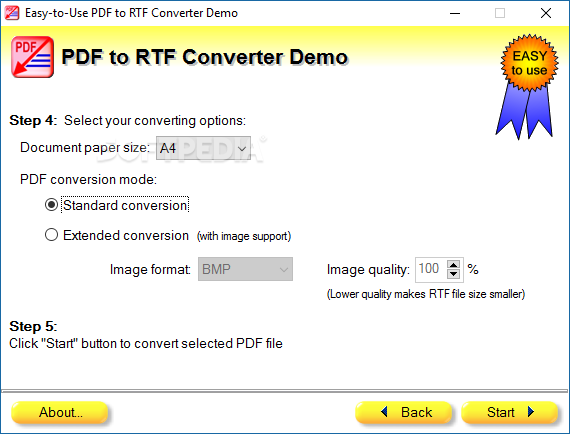The image size is (570, 434).
Task: Click the 'Step 4:' heading text
Action: coord(33,120)
